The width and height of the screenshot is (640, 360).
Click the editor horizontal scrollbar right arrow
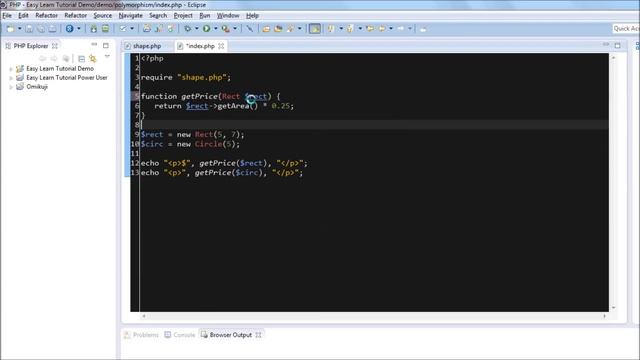pos(604,316)
